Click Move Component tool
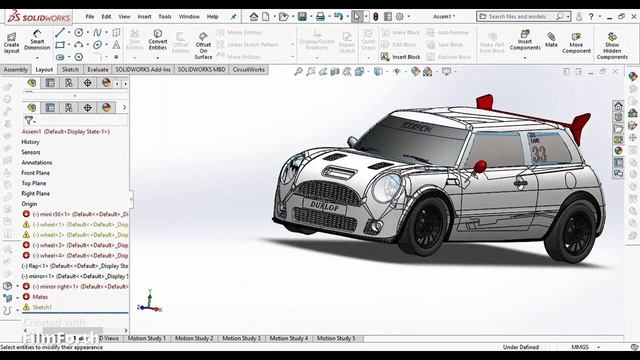Viewport: 640px width, 360px height. (x=576, y=43)
